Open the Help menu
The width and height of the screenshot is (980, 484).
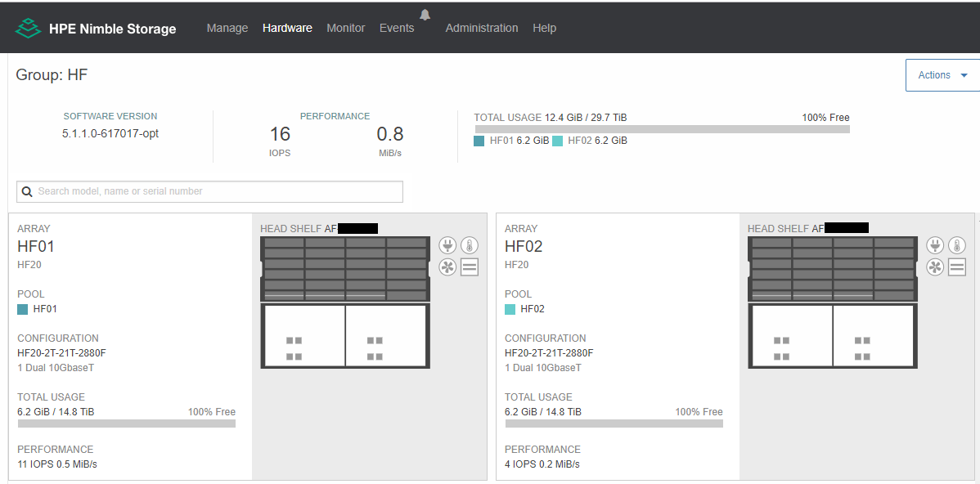pos(544,28)
